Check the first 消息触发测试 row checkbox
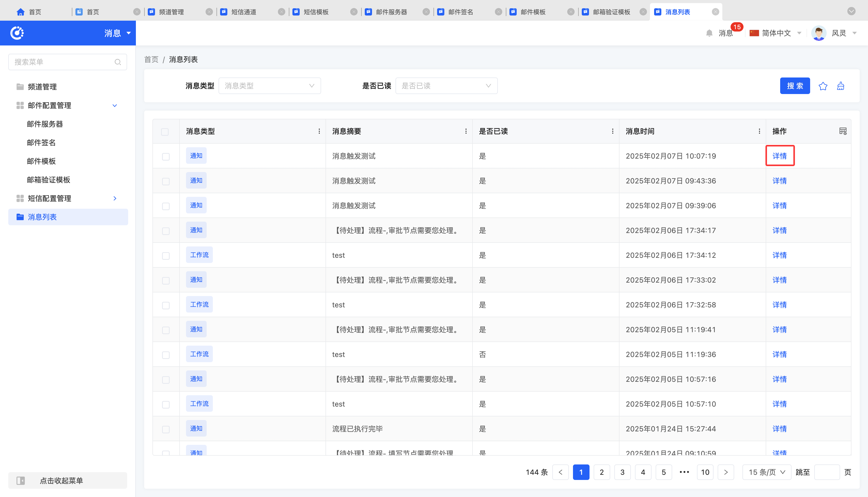868x497 pixels. tap(166, 157)
